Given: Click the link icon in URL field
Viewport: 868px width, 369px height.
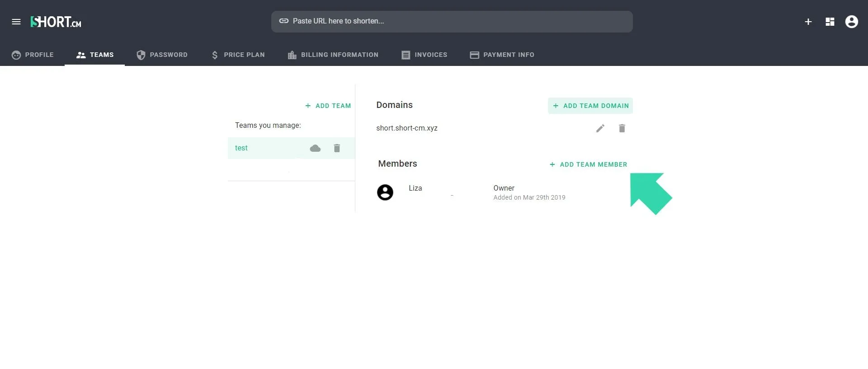Looking at the screenshot, I should (284, 21).
